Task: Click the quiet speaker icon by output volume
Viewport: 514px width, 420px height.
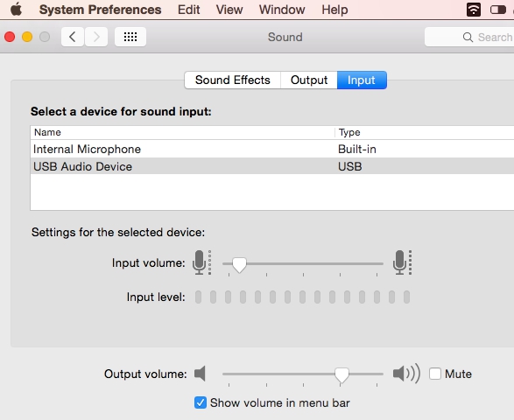Action: [200, 374]
